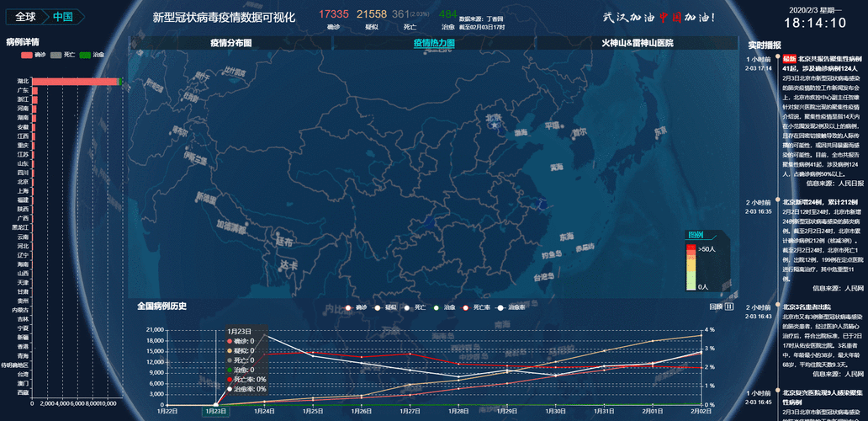This screenshot has width=868, height=421.
Task: Toggle 治愈率 line in history chart legend
Action: 502,307
